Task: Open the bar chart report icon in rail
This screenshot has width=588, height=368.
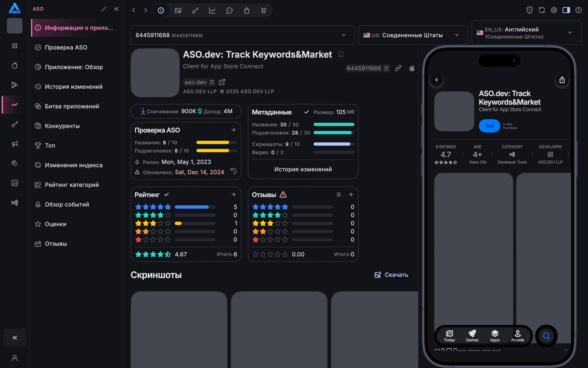Action: pyautogui.click(x=14, y=183)
